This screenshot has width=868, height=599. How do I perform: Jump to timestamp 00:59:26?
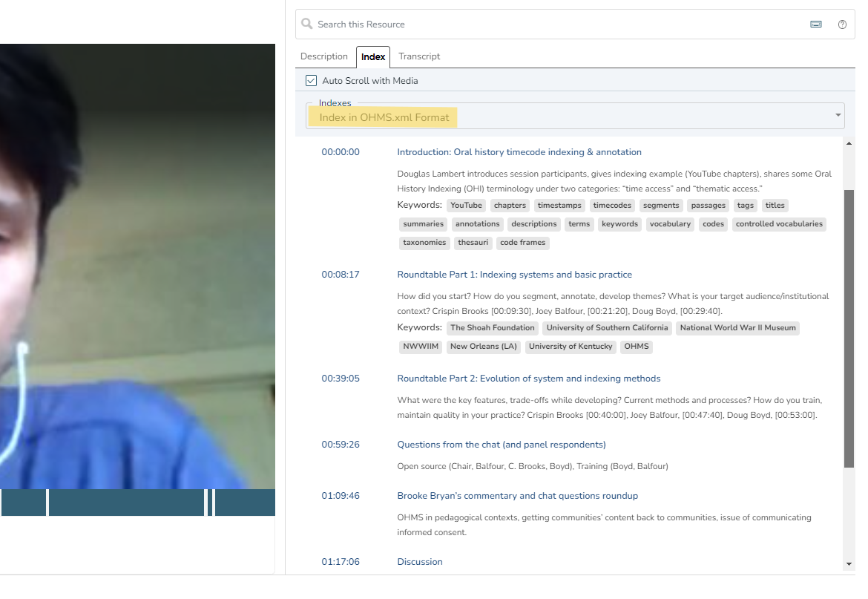pos(341,445)
